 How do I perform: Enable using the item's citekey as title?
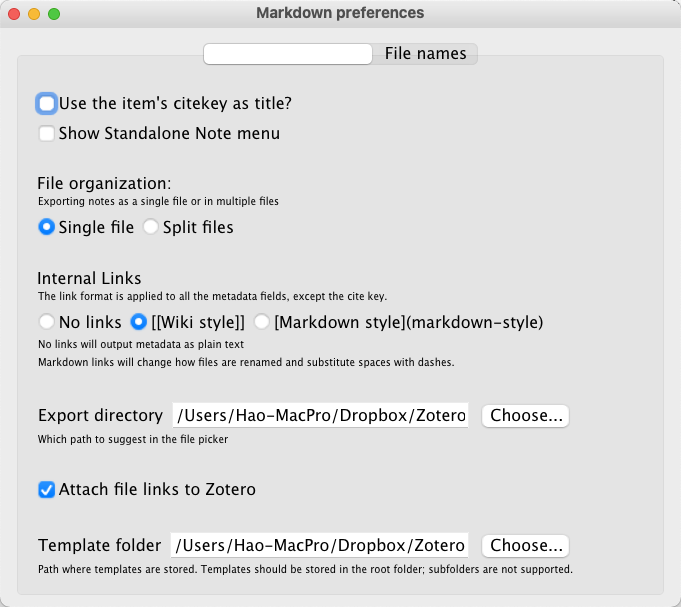point(47,103)
